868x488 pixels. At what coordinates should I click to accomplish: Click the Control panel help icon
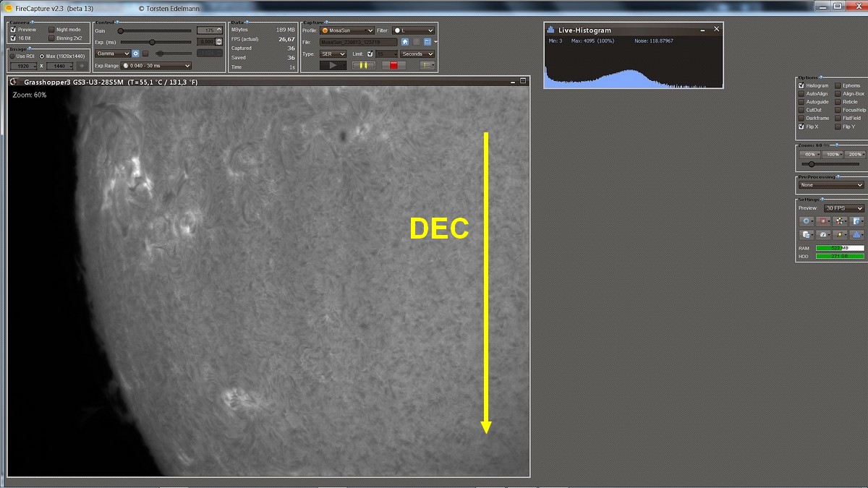117,22
